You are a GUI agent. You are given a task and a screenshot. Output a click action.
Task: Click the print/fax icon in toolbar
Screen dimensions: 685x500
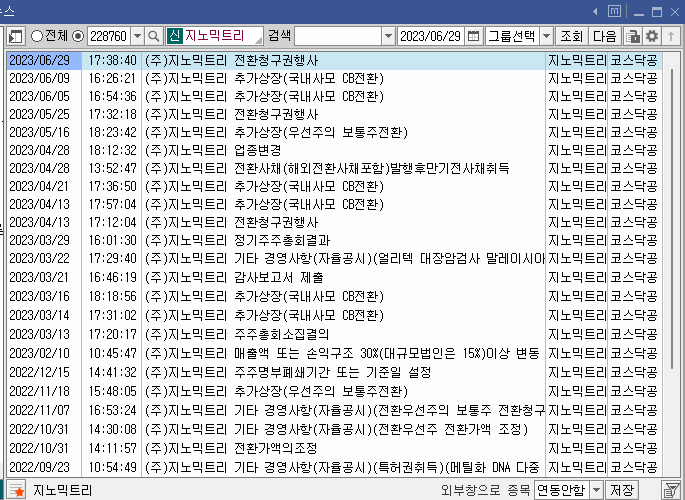[632, 36]
